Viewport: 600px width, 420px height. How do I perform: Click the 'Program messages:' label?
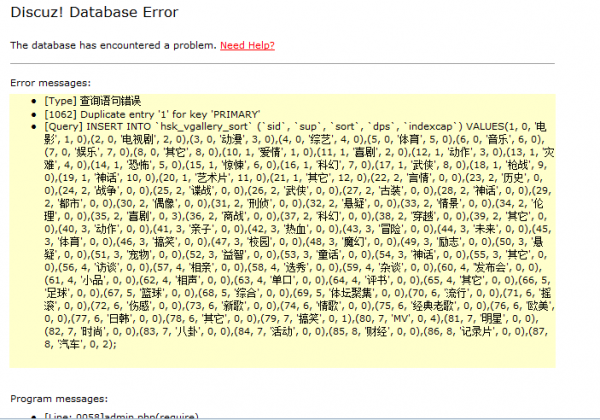(59, 399)
